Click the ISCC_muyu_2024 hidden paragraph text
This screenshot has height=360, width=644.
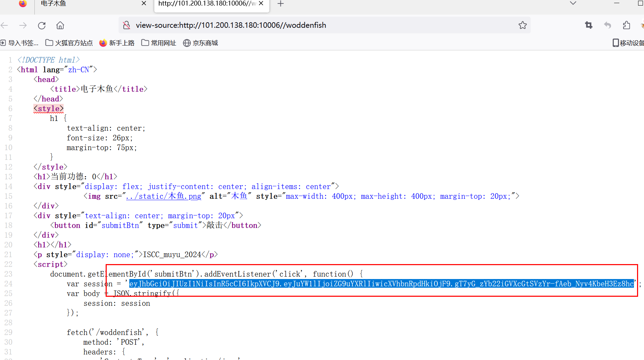(x=172, y=255)
